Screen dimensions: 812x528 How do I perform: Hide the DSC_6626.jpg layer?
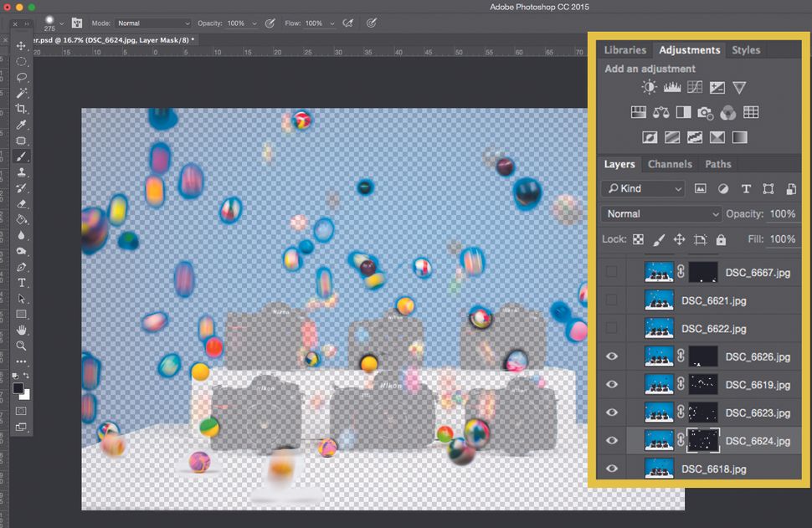(612, 356)
